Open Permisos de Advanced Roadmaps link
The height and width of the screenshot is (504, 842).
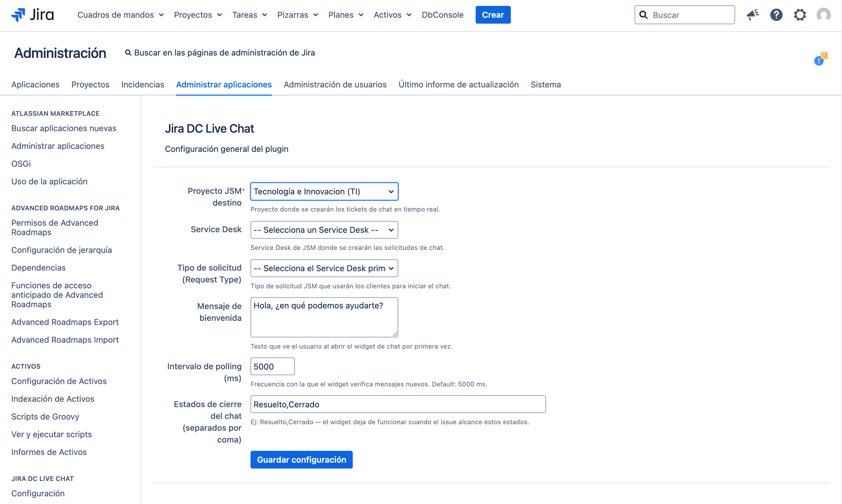click(x=55, y=227)
